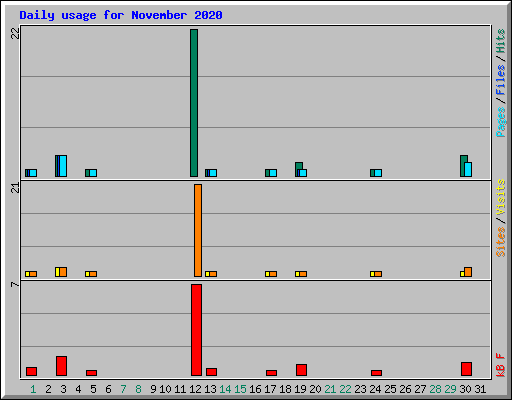512x400 pixels.
Task: Click the chart title 'Daily usage for November 2020'
Action: coord(121,15)
